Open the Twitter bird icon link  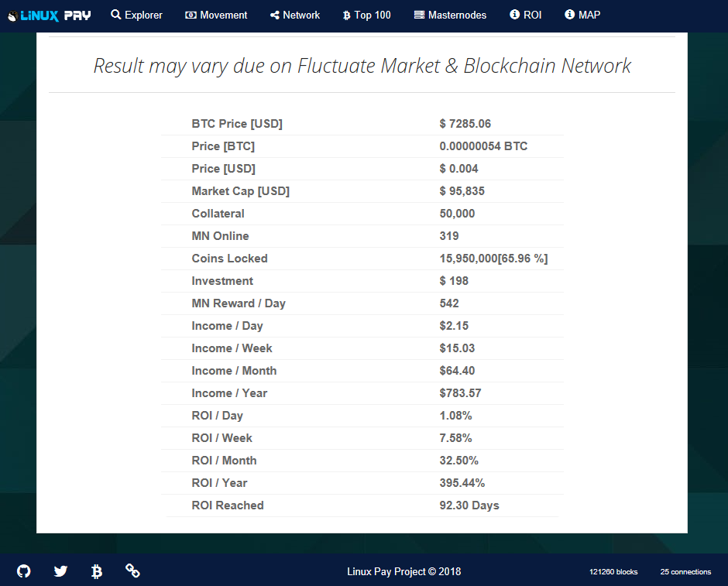click(60, 571)
